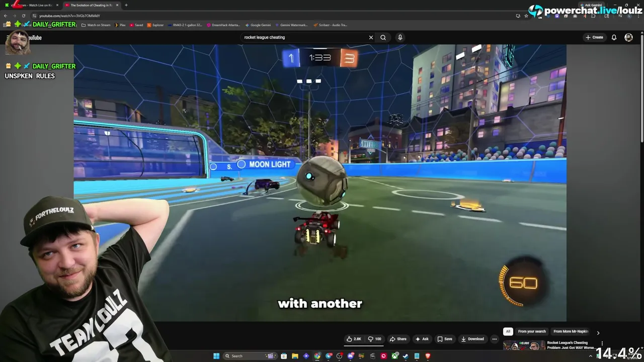
Task: Save the video to a playlist
Action: point(445,339)
